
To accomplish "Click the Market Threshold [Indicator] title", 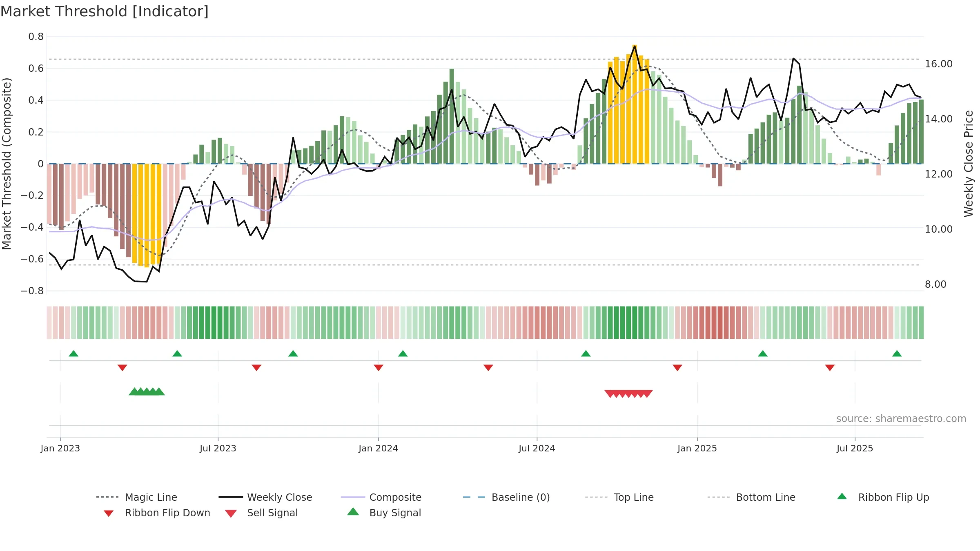I will [105, 11].
